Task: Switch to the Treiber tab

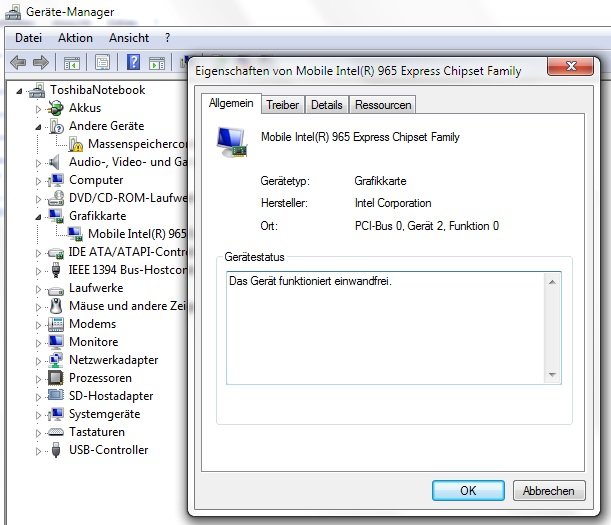Action: click(283, 105)
